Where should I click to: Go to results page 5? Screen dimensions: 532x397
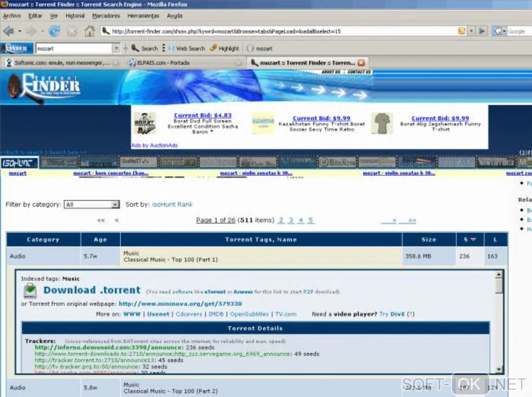310,220
